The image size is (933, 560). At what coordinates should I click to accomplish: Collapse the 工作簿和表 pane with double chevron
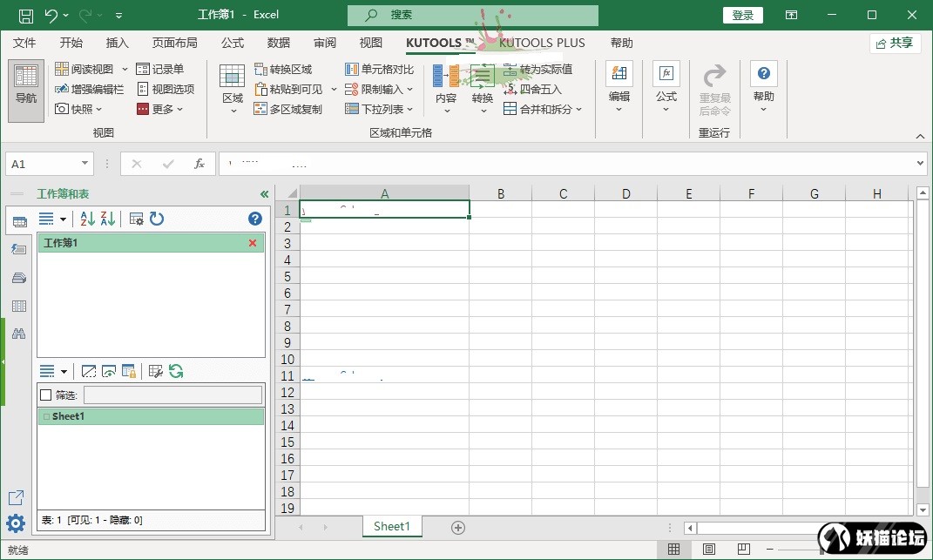[264, 194]
